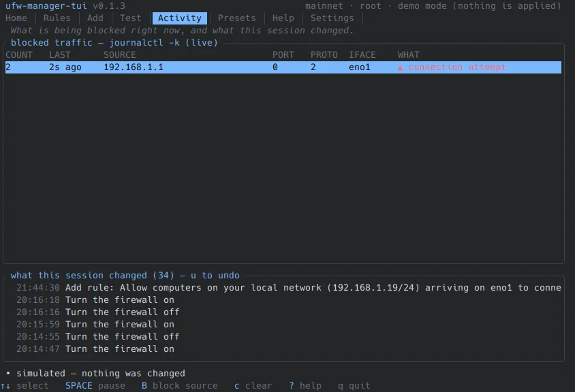Click the ufw-manager-tui v0.1.3 title
This screenshot has height=392, width=575.
[65, 6]
